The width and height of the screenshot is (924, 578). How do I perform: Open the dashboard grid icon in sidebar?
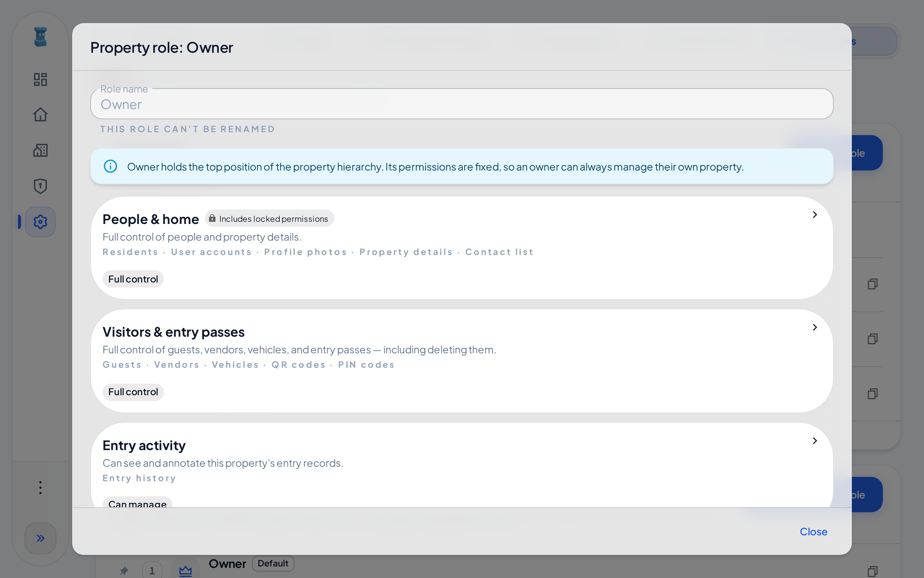[40, 79]
